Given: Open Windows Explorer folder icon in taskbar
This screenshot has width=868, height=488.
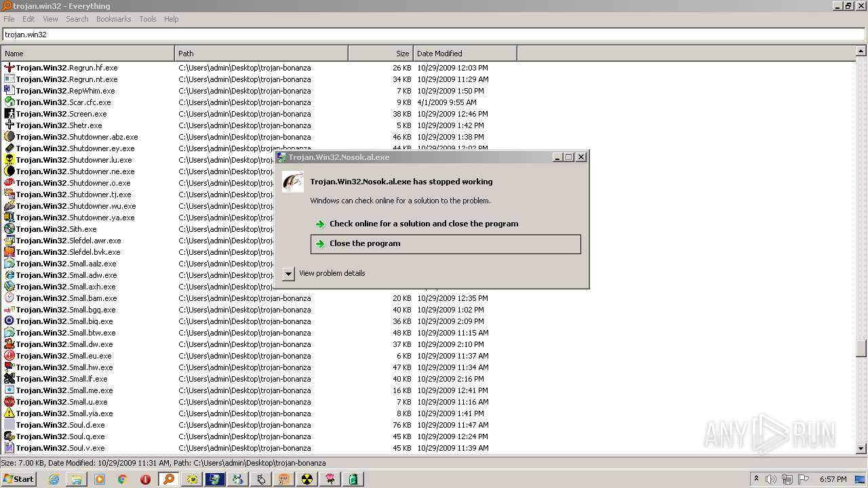Looking at the screenshot, I should tap(77, 479).
